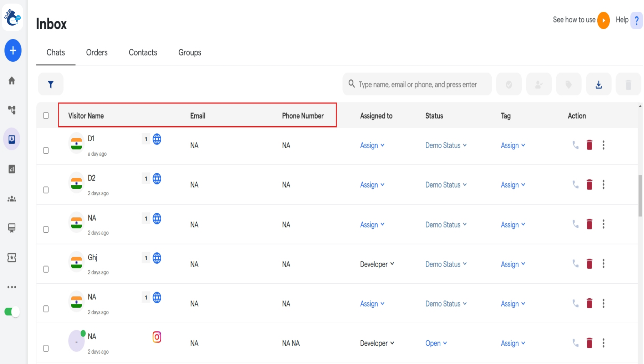The width and height of the screenshot is (644, 364).
Task: Click the filter funnel icon
Action: (x=51, y=84)
